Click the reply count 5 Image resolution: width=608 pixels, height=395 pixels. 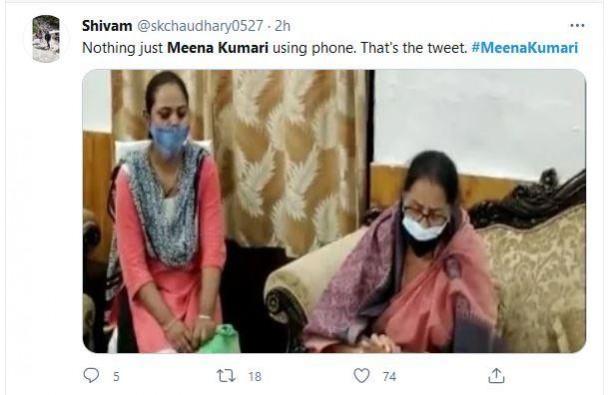click(116, 376)
